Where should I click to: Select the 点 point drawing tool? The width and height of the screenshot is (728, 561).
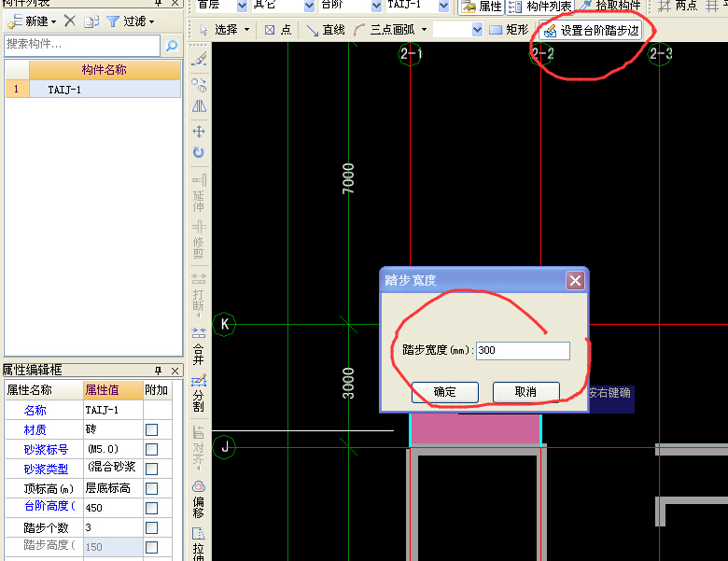click(277, 30)
